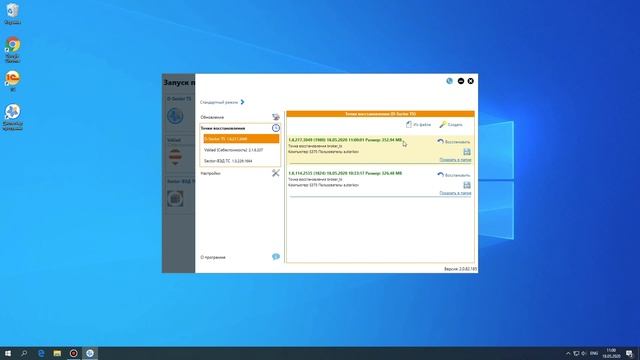This screenshot has width=640, height=360.
Task: Open the 1C desktop shortcut
Action: click(13, 81)
